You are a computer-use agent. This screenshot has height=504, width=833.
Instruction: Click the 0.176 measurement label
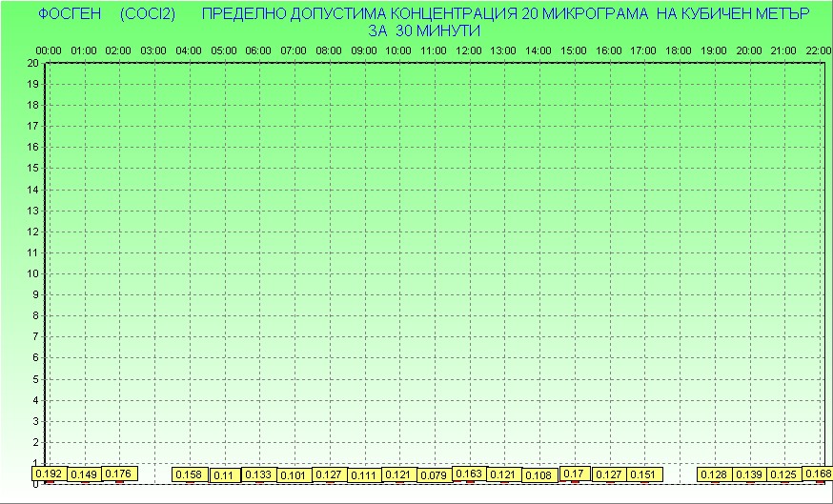119,474
